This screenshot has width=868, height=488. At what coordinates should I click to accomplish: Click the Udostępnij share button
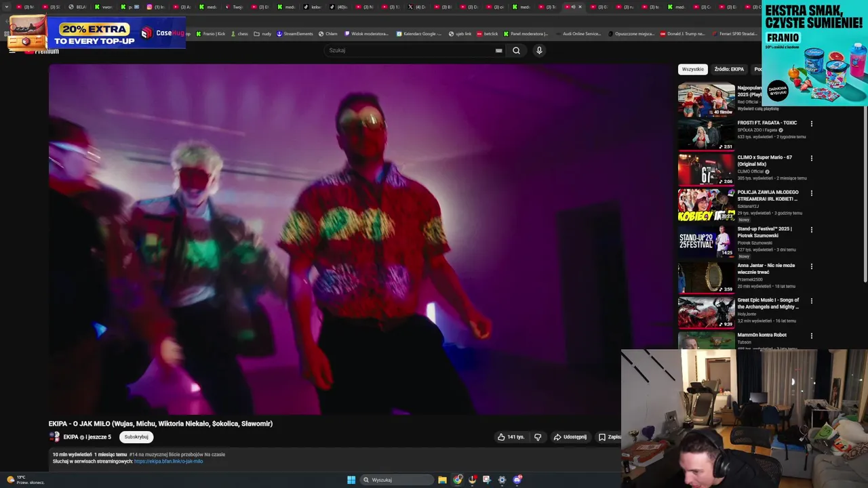(x=570, y=437)
